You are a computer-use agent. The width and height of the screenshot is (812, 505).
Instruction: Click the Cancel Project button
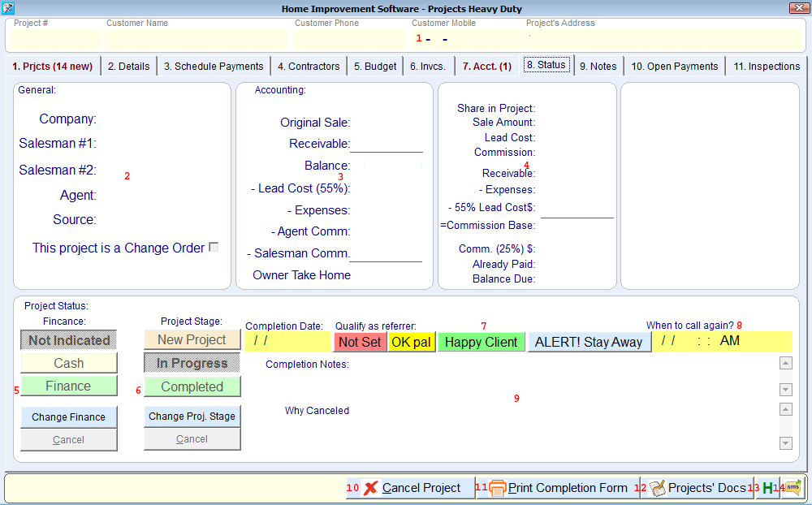click(x=411, y=488)
